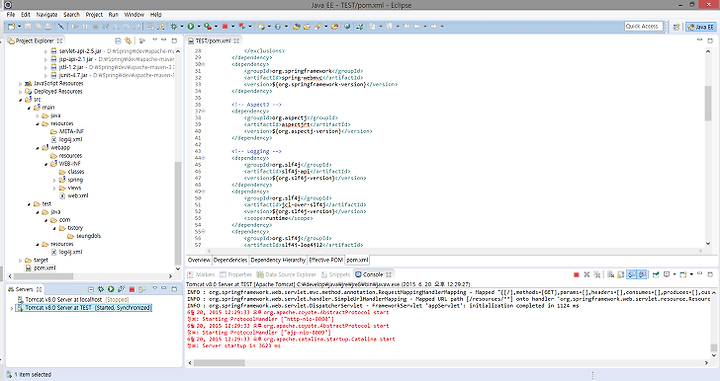The width and height of the screenshot is (720, 381).
Task: Click Back arrow navigation icon in toolbar
Action: pyautogui.click(x=417, y=27)
